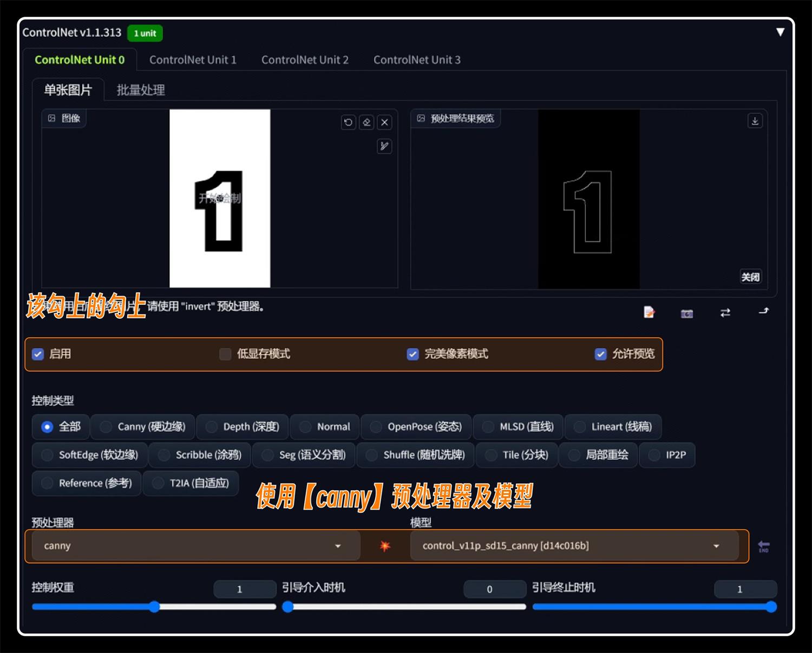
Task: Select the Canny (硬边缘) control type
Action: (106, 427)
